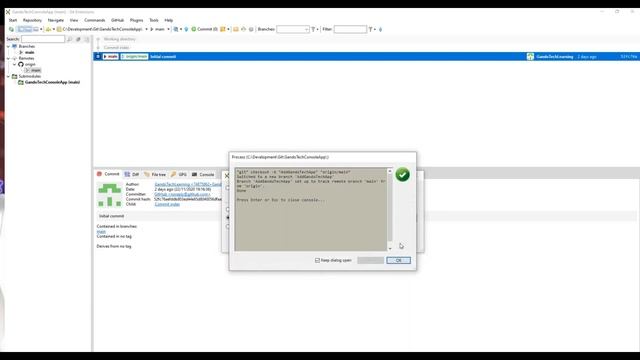Click the search magnifier icon in left panel

(x=69, y=39)
